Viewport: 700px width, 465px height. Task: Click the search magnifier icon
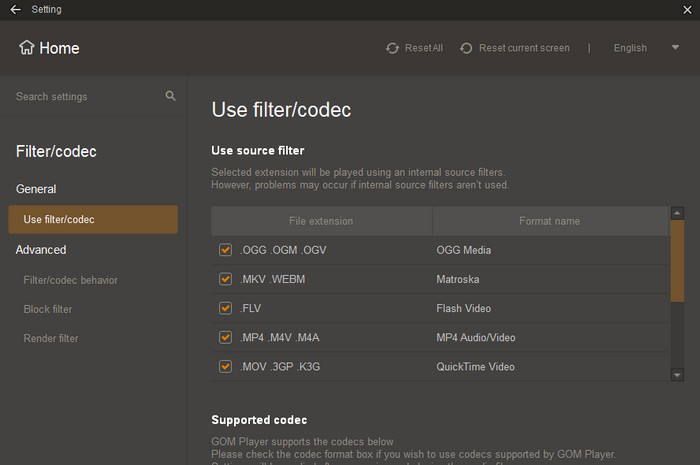pyautogui.click(x=170, y=96)
